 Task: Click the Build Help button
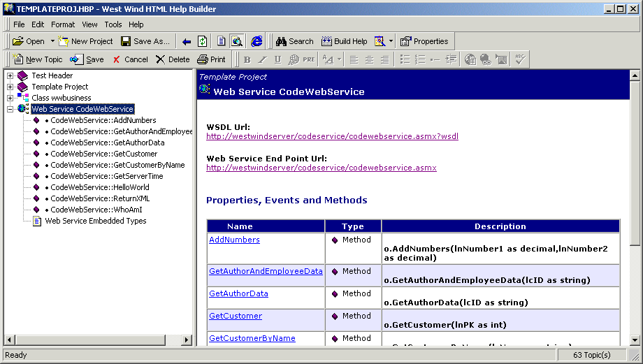point(345,41)
